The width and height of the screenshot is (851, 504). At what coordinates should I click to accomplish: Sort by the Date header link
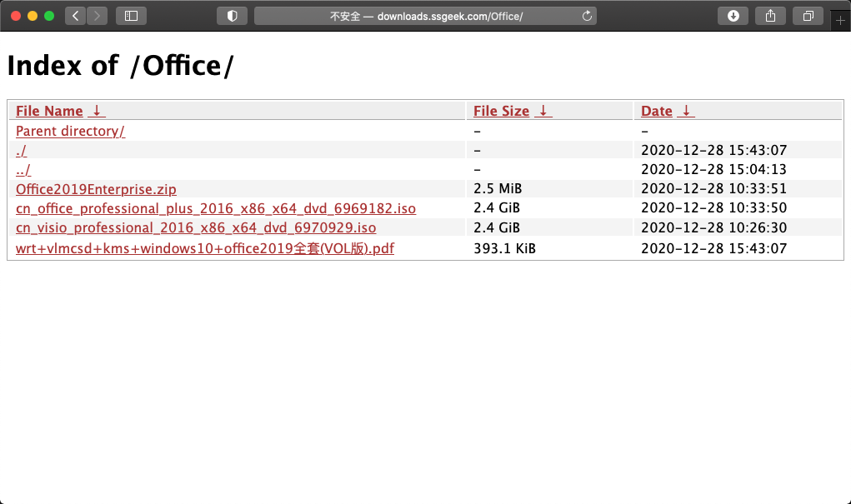point(657,111)
